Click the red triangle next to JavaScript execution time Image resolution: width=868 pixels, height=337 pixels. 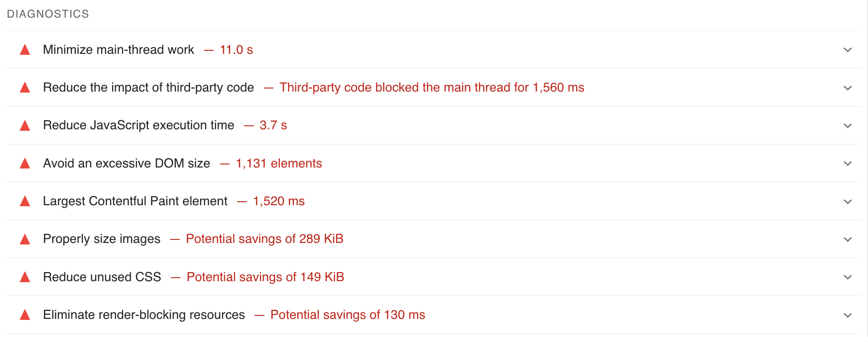(25, 125)
